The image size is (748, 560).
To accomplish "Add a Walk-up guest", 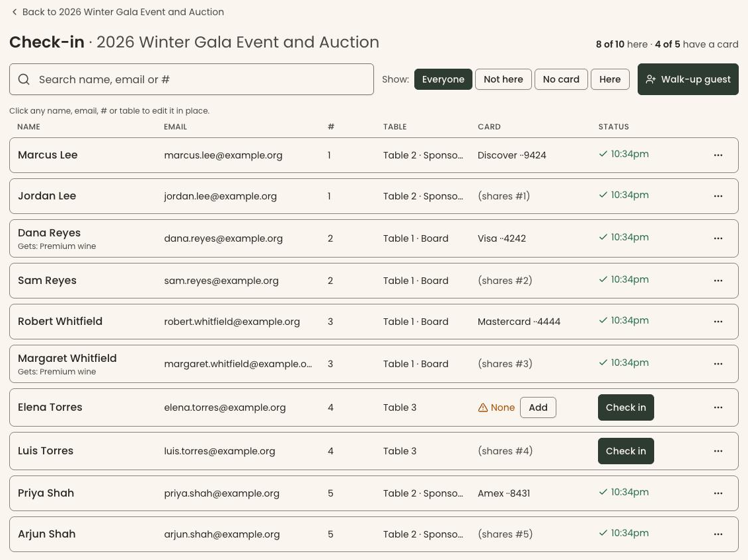I will (688, 79).
